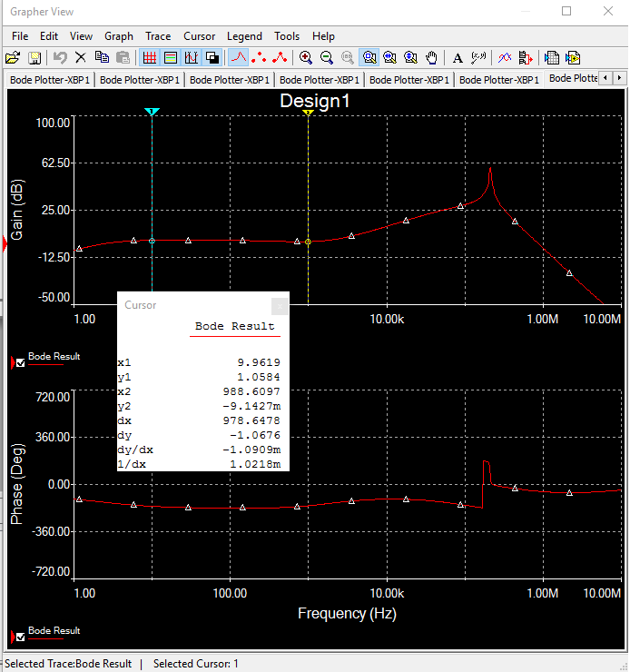
Task: Open the File menu
Action: coord(20,36)
